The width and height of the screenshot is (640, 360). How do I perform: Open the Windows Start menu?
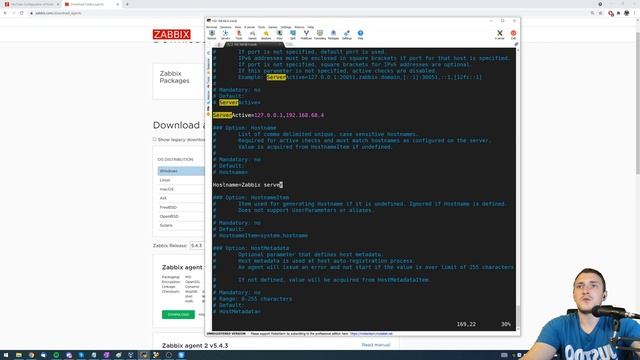[x=6, y=355]
